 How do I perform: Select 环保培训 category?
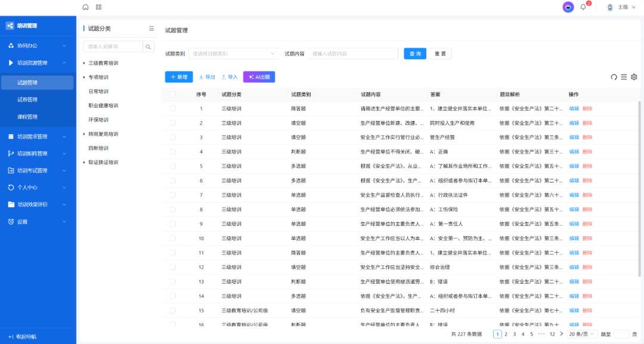(98, 120)
